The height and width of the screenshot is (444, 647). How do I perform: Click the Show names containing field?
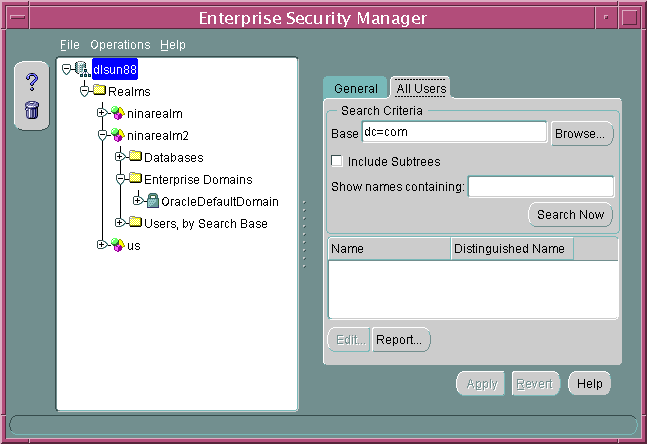pos(540,187)
